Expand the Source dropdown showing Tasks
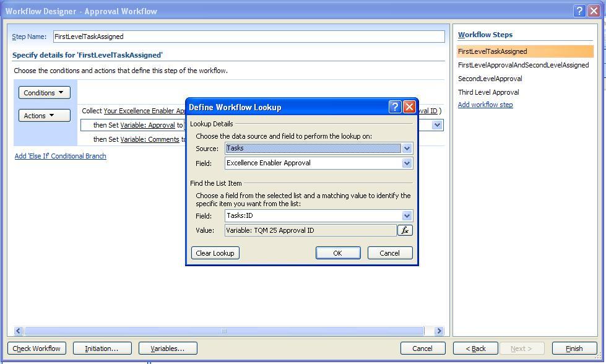606x364 pixels. point(407,149)
